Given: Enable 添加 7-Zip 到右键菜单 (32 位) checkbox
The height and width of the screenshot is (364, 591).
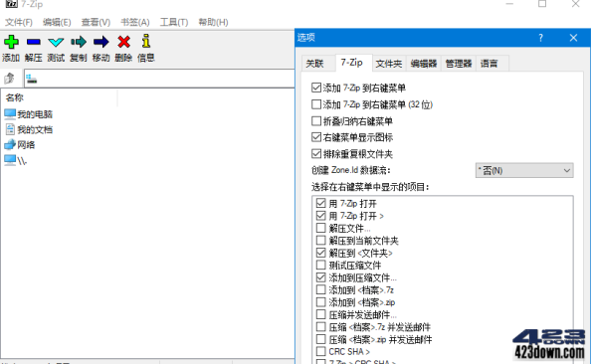Looking at the screenshot, I should (x=316, y=104).
